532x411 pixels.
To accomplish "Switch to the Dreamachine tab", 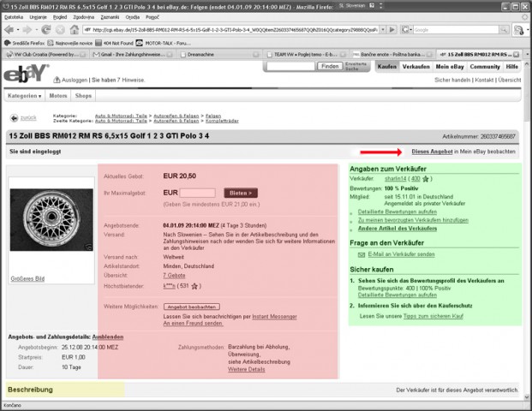I will coord(219,54).
